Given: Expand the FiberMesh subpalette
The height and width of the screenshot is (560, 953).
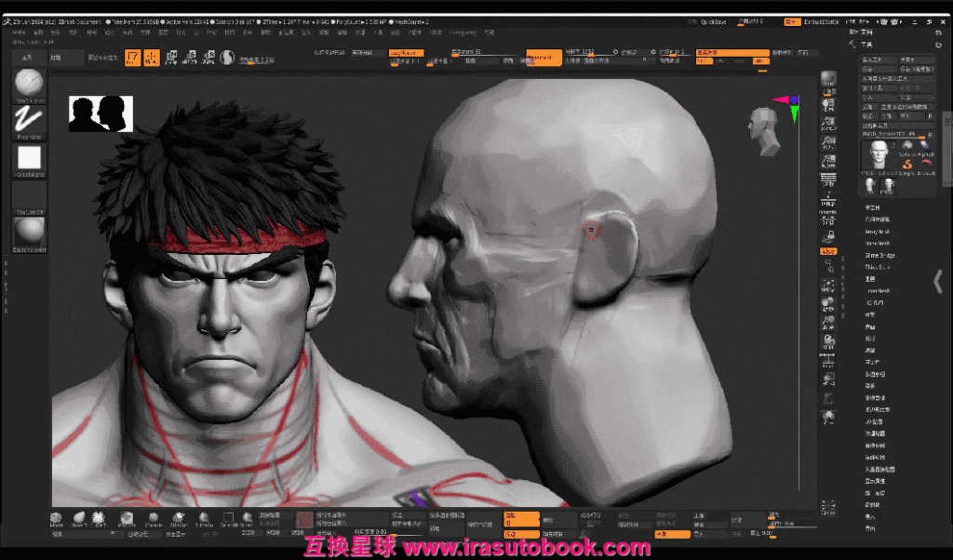Looking at the screenshot, I should pyautogui.click(x=878, y=291).
